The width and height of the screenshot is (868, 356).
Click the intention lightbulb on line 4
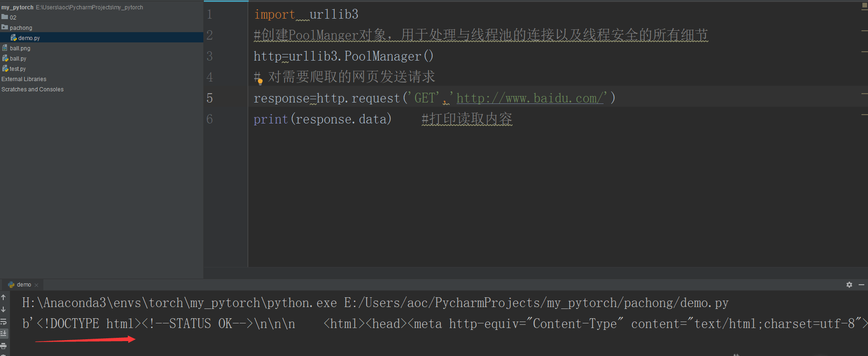(x=260, y=82)
